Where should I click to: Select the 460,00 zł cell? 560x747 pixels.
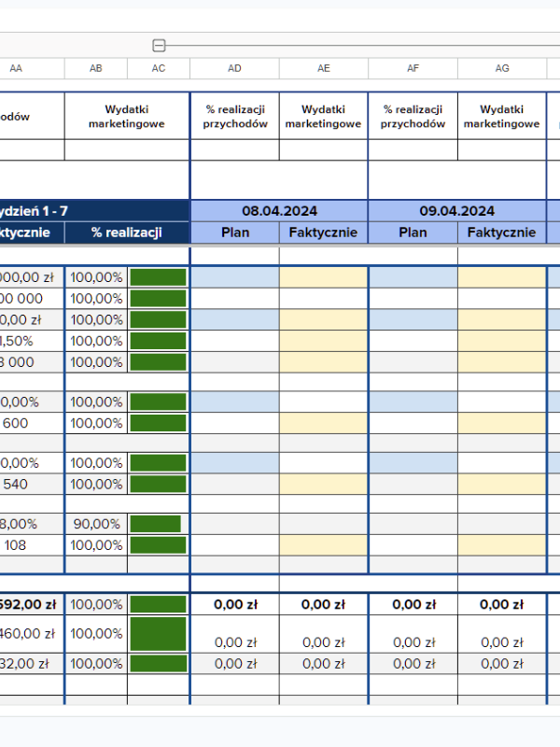(x=30, y=634)
